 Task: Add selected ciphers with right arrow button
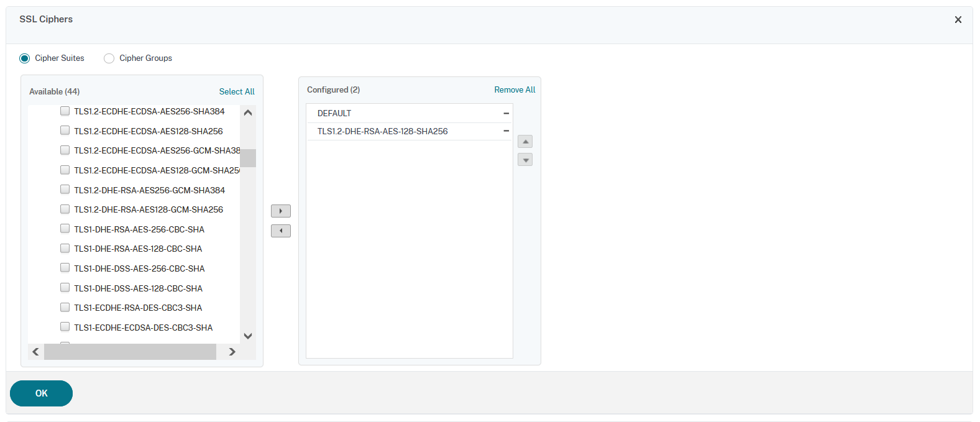[281, 211]
